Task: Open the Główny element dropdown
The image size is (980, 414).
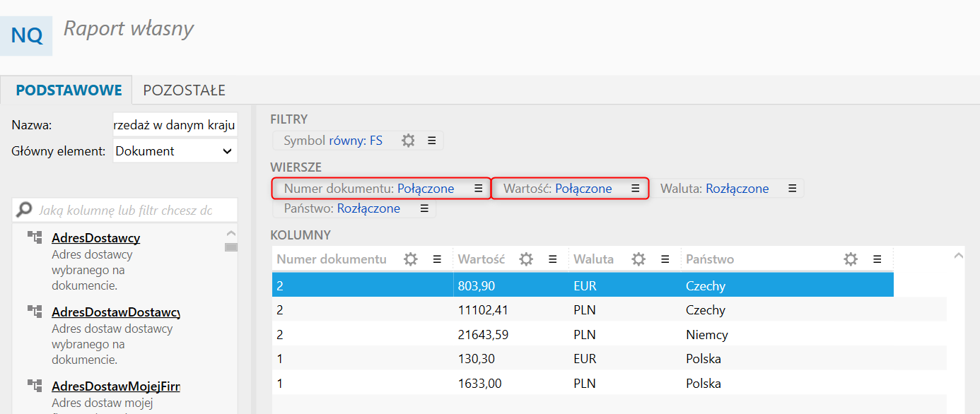Action: [x=175, y=150]
